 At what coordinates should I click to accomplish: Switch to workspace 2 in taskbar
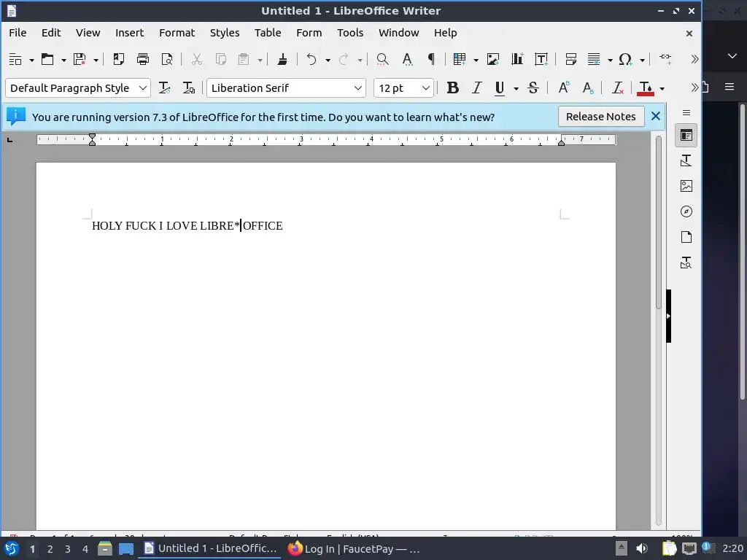click(x=50, y=549)
